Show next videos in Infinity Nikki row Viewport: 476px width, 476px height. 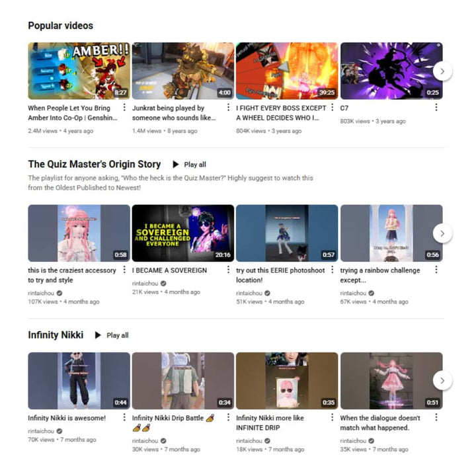442,380
